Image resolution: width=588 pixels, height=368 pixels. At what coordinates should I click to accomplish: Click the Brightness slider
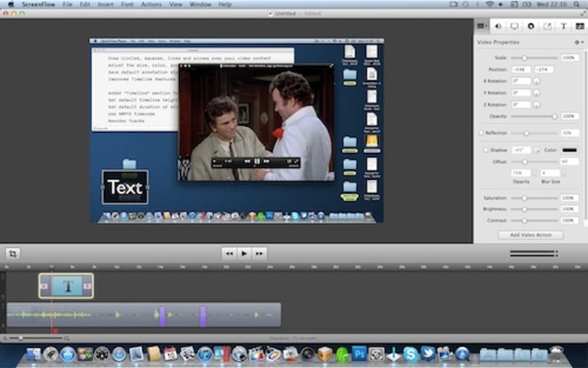coord(534,209)
